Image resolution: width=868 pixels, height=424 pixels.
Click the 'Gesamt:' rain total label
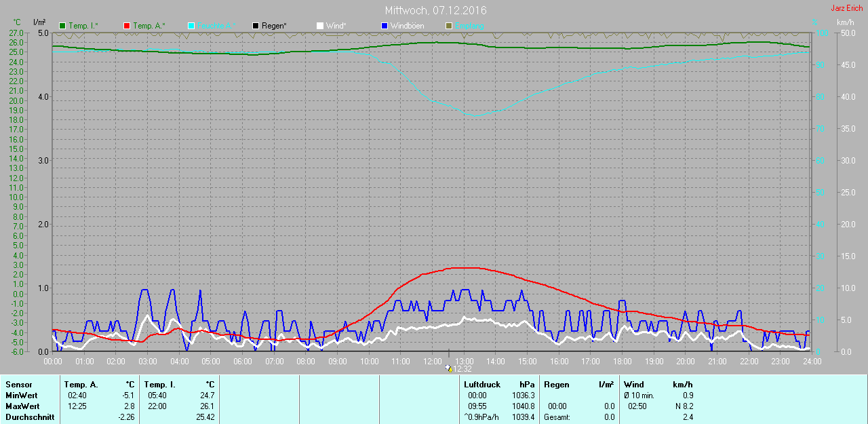click(557, 417)
